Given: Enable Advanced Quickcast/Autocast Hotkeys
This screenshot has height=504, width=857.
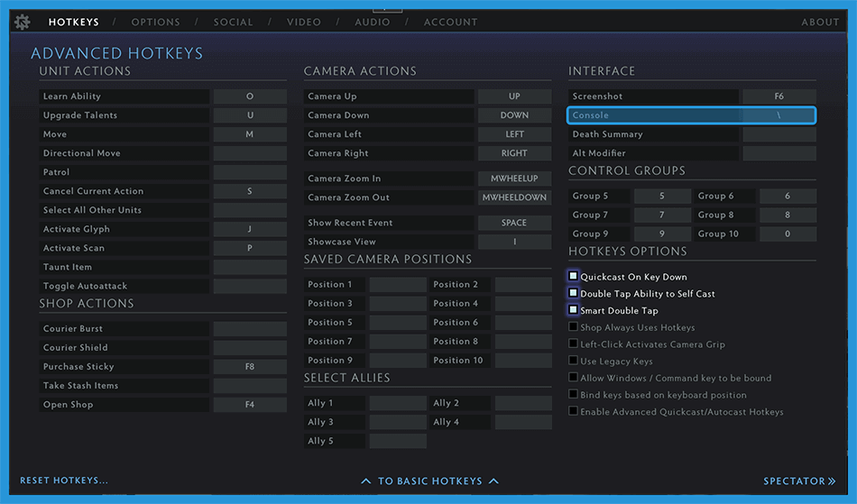Looking at the screenshot, I should [573, 411].
